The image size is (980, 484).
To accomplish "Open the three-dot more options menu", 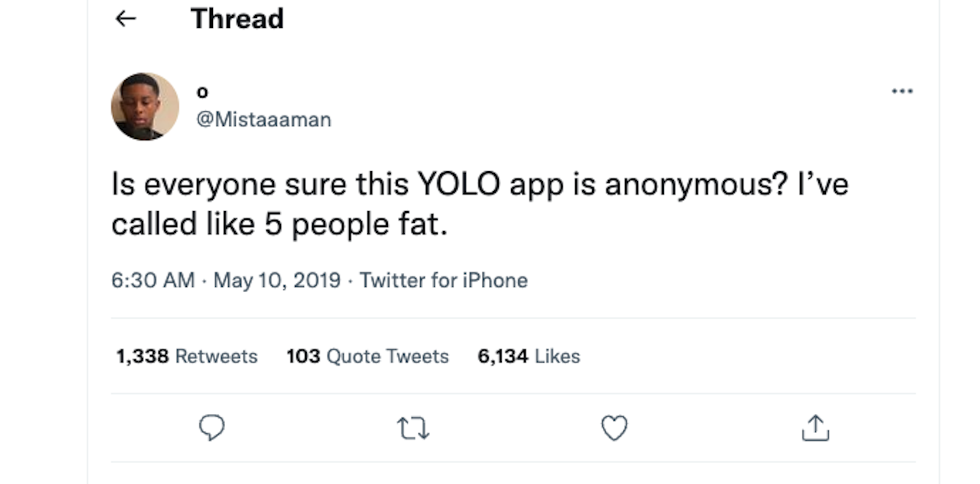I will [x=902, y=91].
